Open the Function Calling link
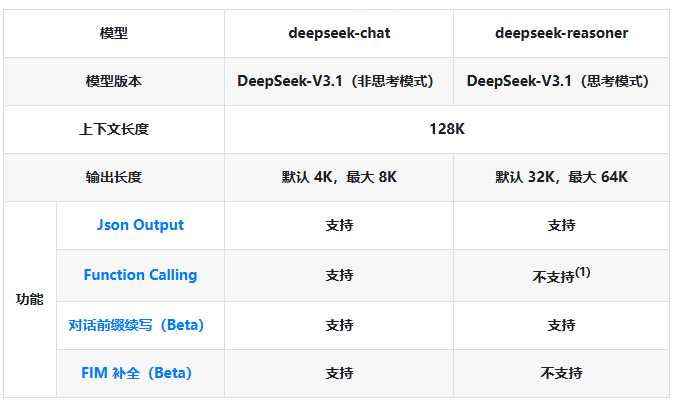The height and width of the screenshot is (406, 691). 140,275
